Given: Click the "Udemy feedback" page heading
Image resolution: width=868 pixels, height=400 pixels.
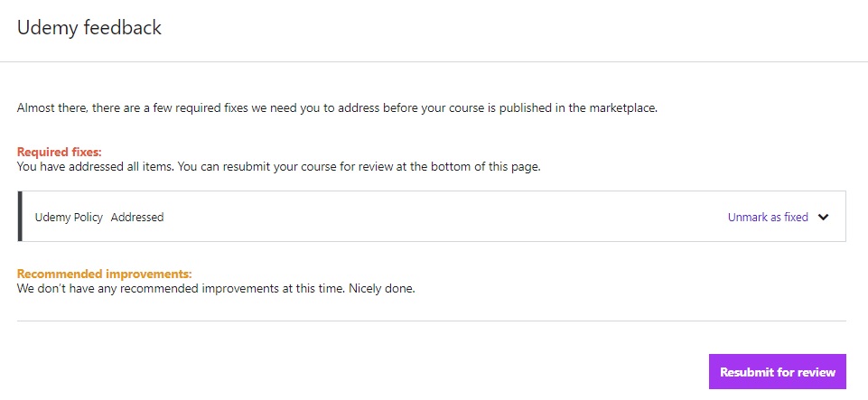Looking at the screenshot, I should [89, 28].
